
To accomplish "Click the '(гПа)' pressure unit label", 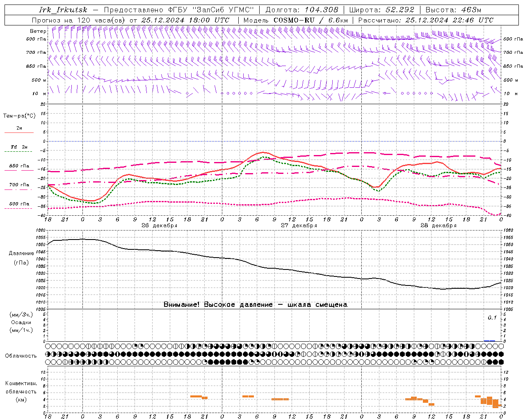I will click(x=21, y=263).
